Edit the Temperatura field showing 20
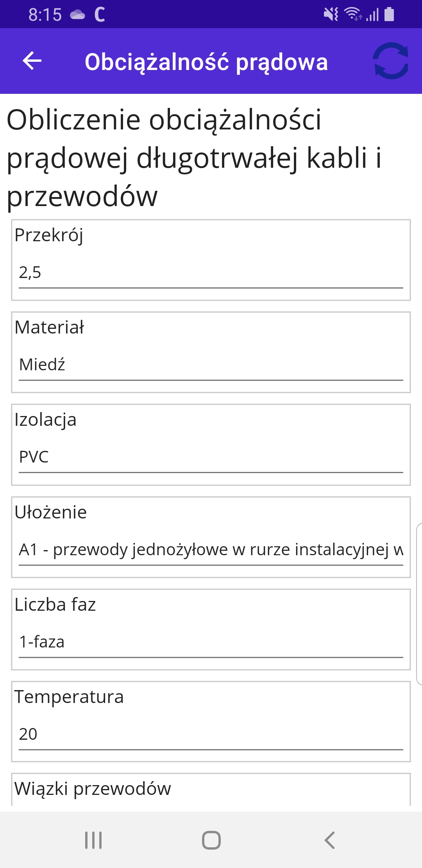Screen dimensions: 422x868 click(211, 734)
